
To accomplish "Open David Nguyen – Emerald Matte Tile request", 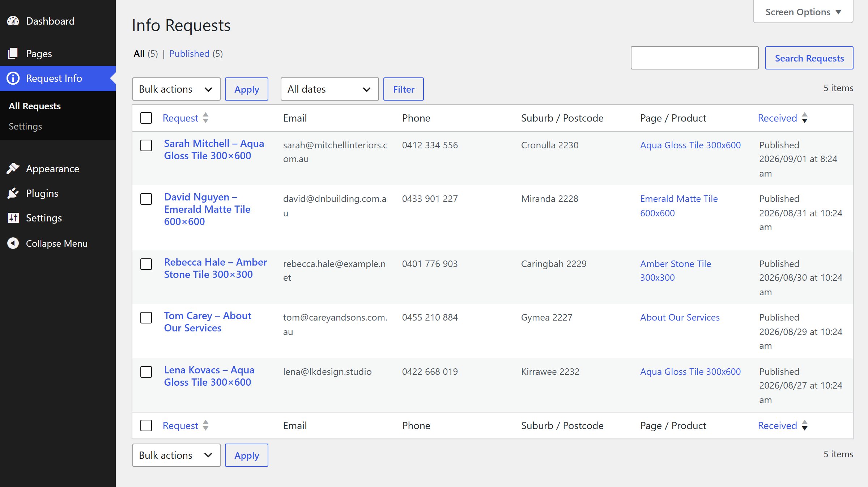I will tap(207, 209).
